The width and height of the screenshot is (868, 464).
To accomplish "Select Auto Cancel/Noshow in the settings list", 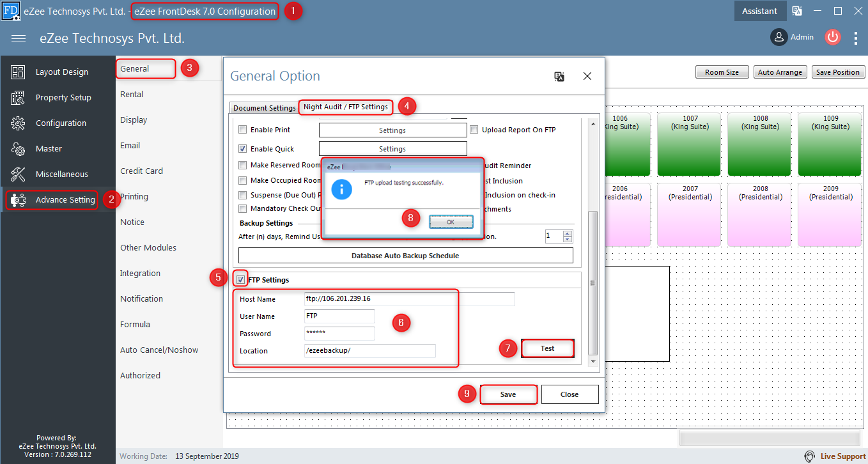I will tap(159, 350).
